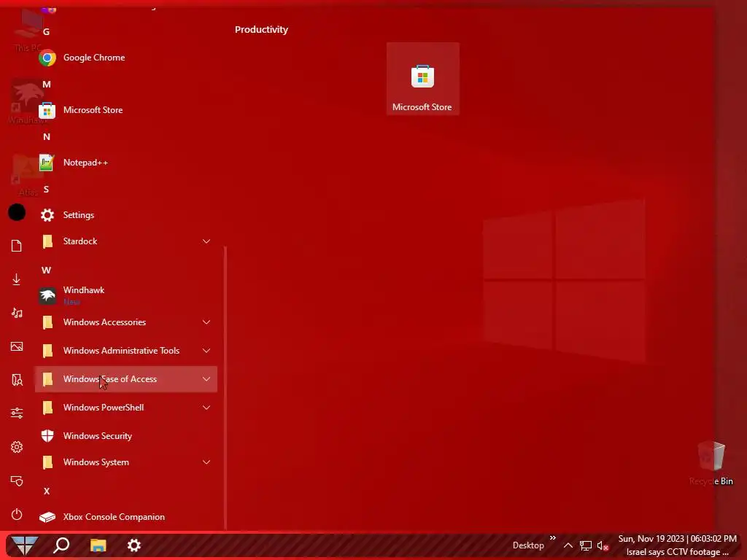Expand the Stardock folder
Viewport: 747px width, 560px height.
click(x=125, y=241)
